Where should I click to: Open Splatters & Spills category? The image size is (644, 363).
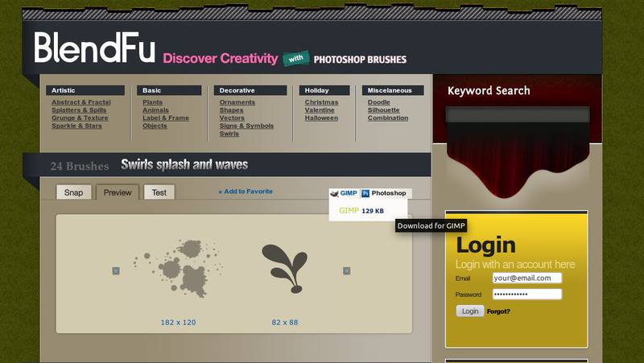79,110
